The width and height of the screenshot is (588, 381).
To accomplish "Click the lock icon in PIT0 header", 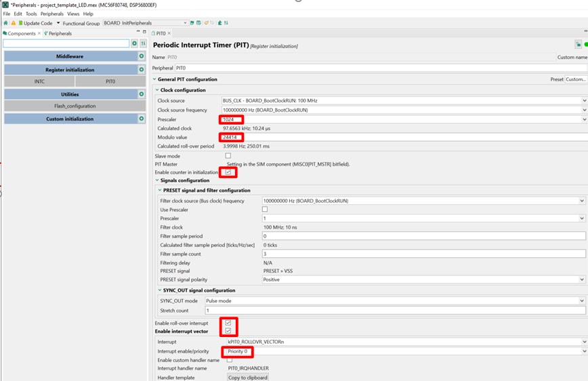I will 578,45.
